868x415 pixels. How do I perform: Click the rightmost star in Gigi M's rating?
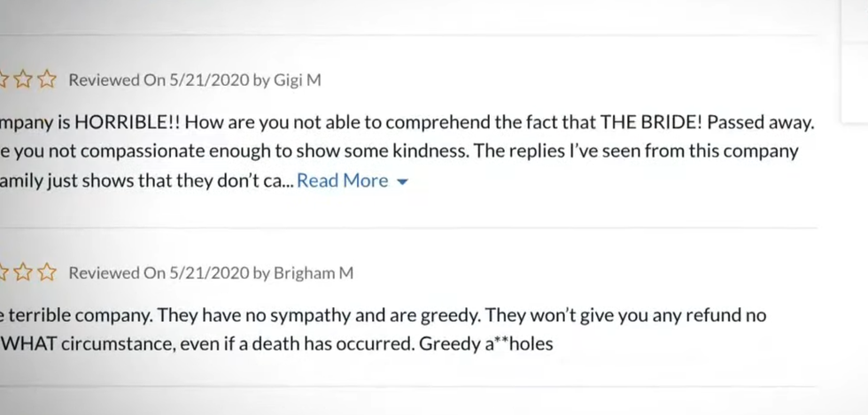tap(48, 80)
